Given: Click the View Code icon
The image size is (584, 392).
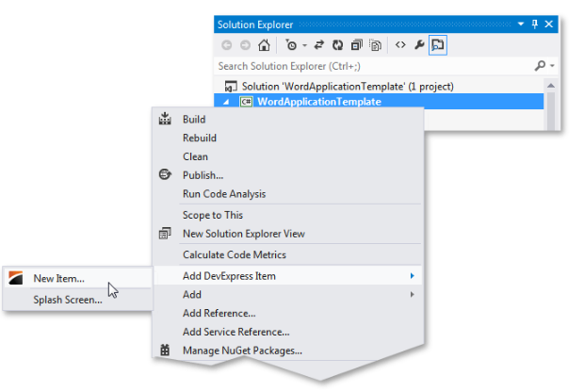Looking at the screenshot, I should [400, 45].
